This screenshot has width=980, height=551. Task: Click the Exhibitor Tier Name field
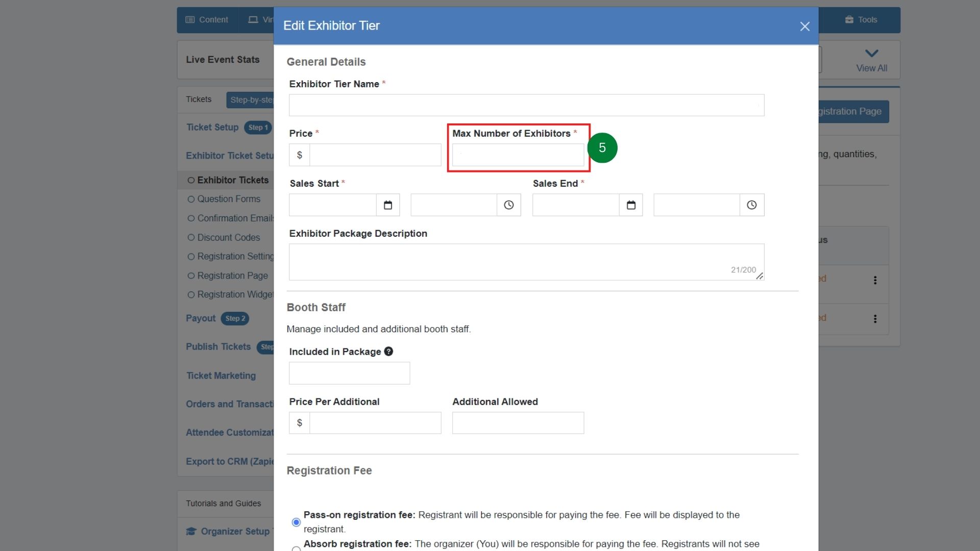pyautogui.click(x=526, y=105)
